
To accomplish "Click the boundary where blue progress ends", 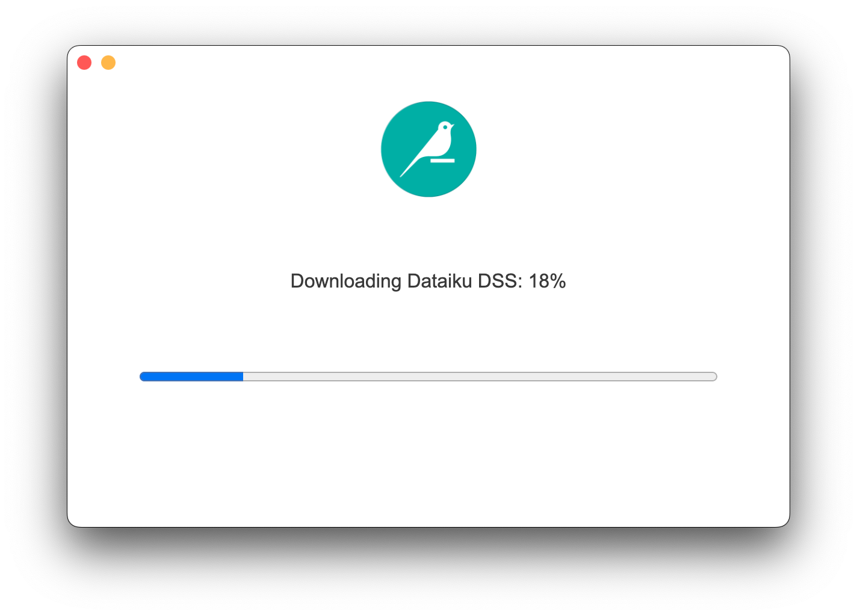I will point(243,377).
